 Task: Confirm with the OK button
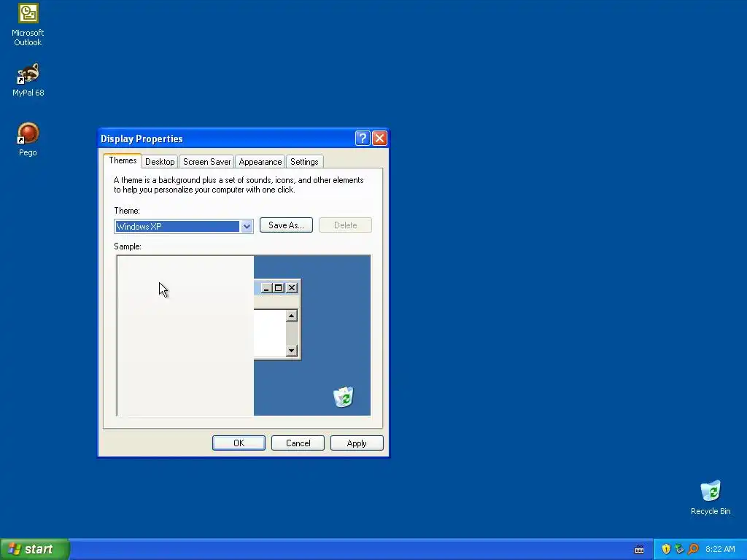click(239, 443)
